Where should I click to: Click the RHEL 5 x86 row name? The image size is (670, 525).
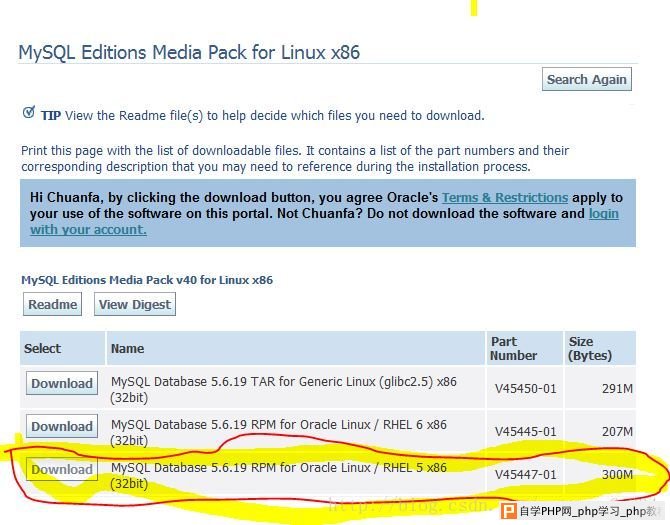click(279, 475)
